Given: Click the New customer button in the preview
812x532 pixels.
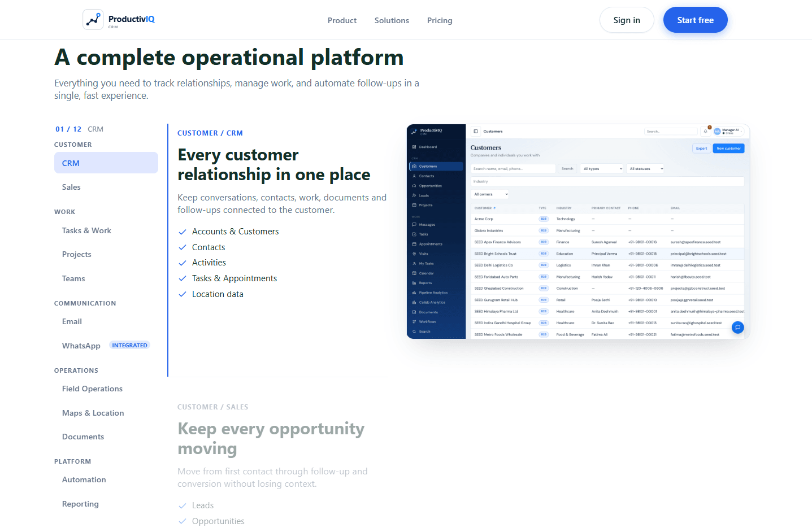Looking at the screenshot, I should pos(728,149).
